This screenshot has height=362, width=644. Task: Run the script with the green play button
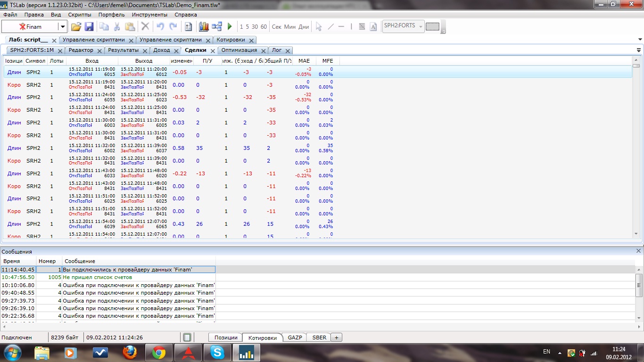click(x=230, y=27)
